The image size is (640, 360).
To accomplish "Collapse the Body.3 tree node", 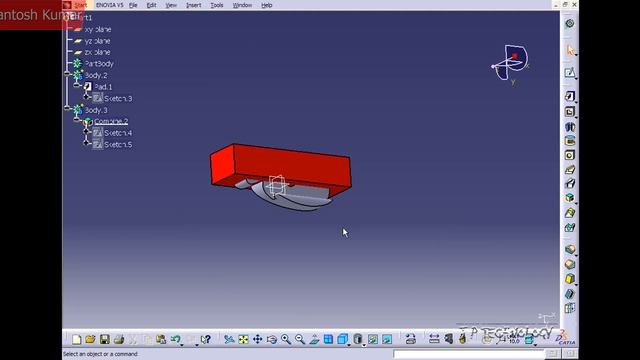I will point(67,108).
